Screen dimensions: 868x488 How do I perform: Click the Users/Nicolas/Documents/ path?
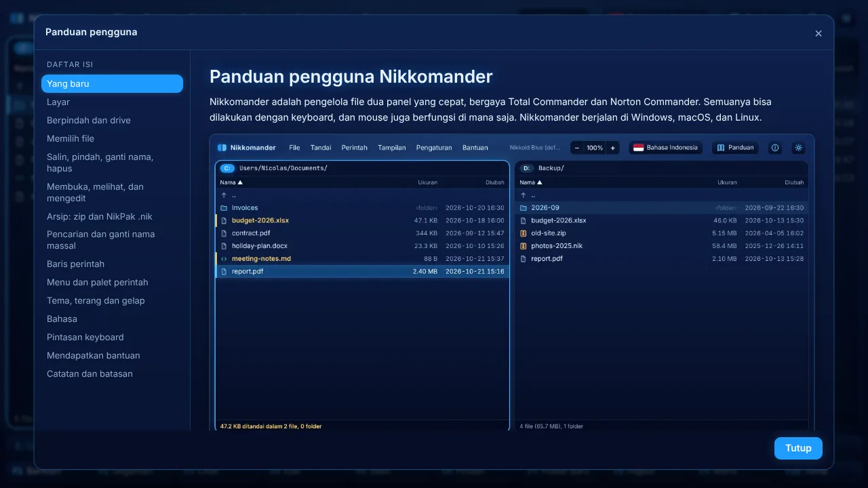pyautogui.click(x=283, y=168)
